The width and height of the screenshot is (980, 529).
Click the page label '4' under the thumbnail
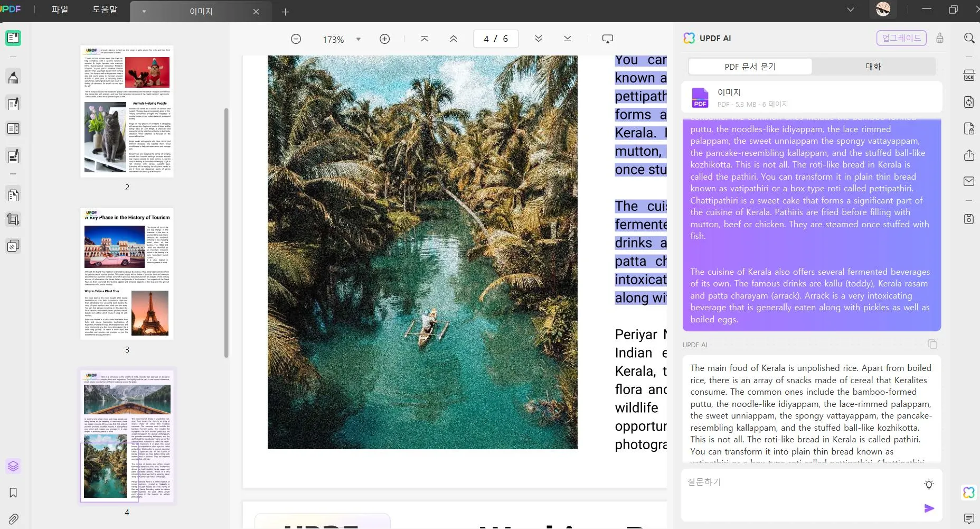pyautogui.click(x=127, y=512)
